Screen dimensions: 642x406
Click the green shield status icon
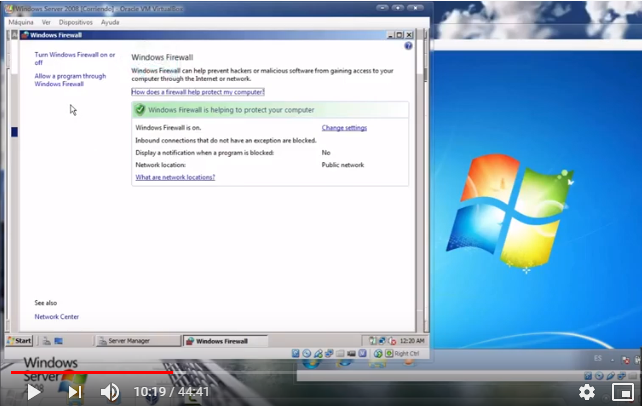pos(140,110)
